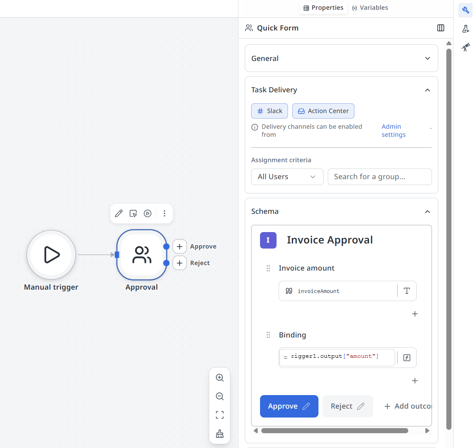Screen dimensions: 476x448
Task: Click Add outcome button
Action: pyautogui.click(x=408, y=406)
